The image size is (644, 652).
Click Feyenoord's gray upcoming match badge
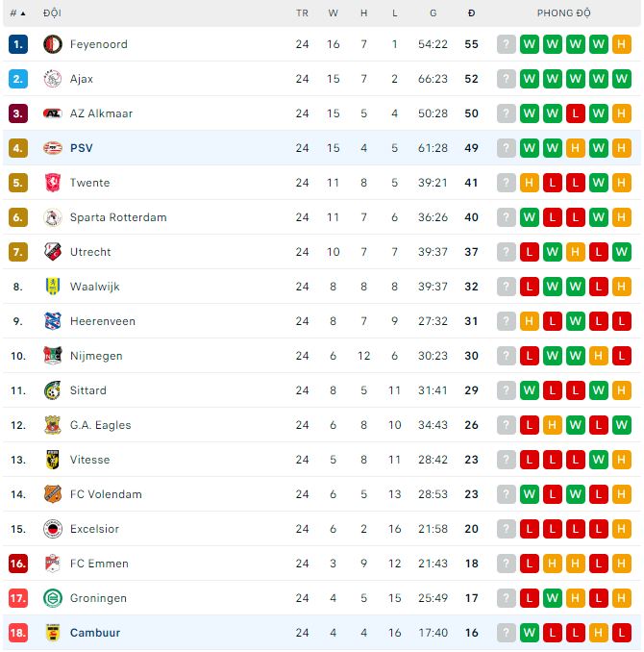click(506, 44)
